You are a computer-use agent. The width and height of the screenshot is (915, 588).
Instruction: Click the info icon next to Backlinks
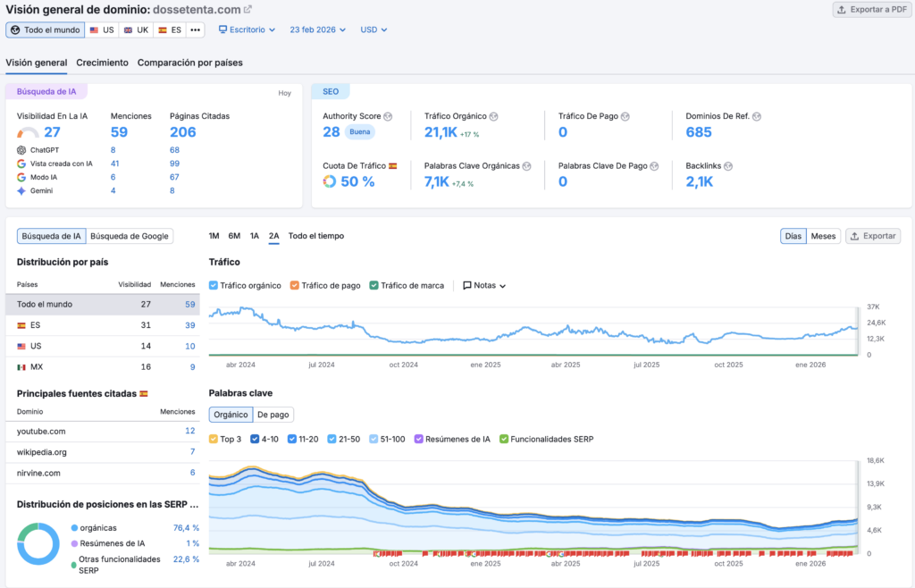click(728, 166)
